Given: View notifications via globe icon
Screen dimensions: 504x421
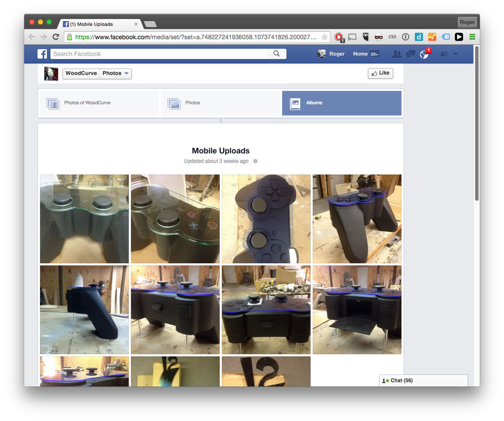Looking at the screenshot, I should pos(424,54).
